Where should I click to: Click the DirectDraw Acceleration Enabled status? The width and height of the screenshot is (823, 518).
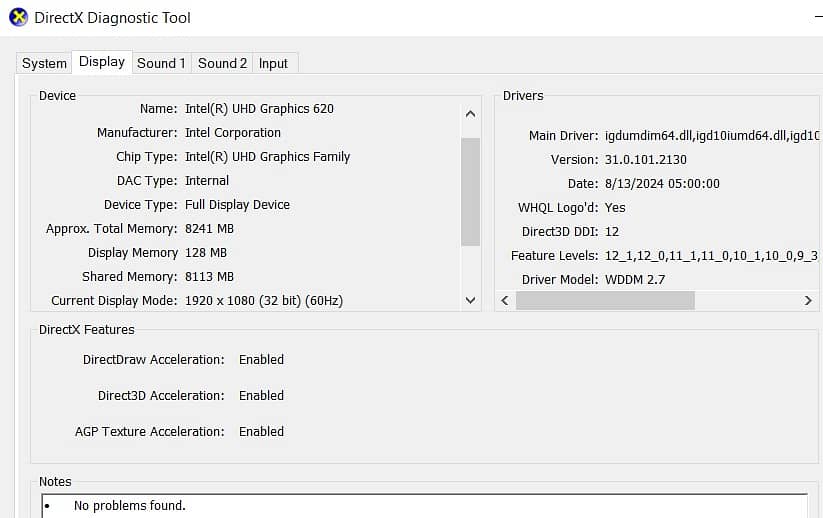pos(261,360)
